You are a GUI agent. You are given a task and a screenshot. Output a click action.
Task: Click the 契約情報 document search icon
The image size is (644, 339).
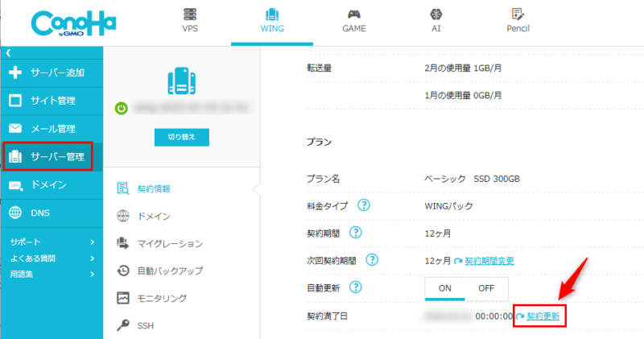coord(123,188)
